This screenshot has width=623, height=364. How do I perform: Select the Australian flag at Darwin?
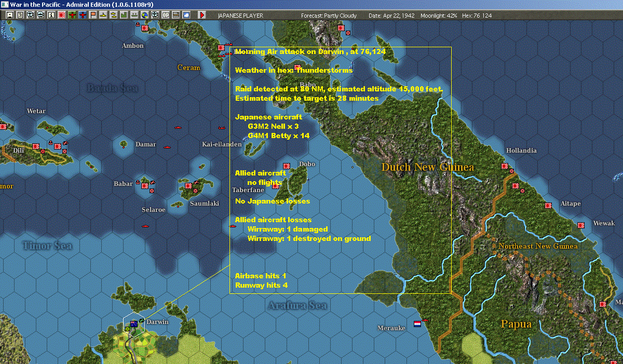(x=134, y=323)
